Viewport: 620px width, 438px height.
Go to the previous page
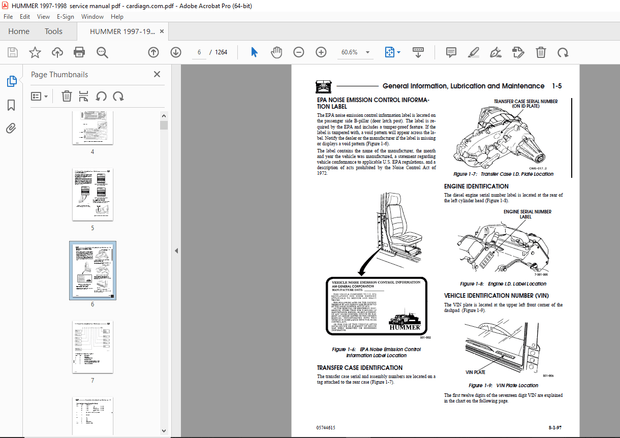pyautogui.click(x=153, y=52)
